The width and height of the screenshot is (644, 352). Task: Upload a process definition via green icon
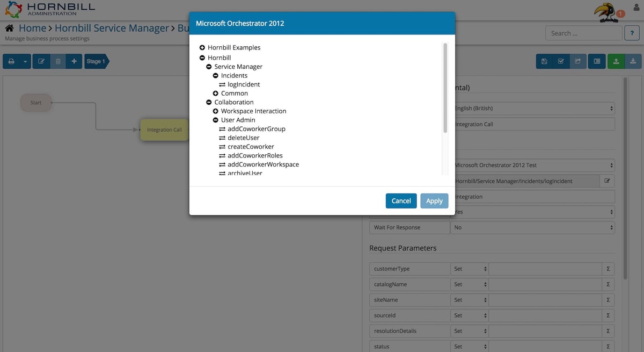616,61
